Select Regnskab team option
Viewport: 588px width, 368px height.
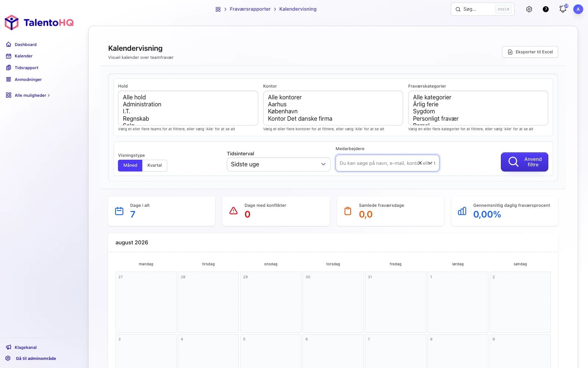point(188,119)
